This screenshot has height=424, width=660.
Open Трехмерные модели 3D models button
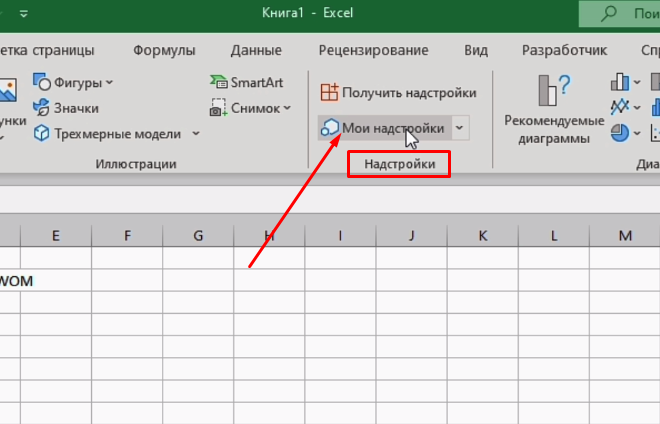[107, 134]
